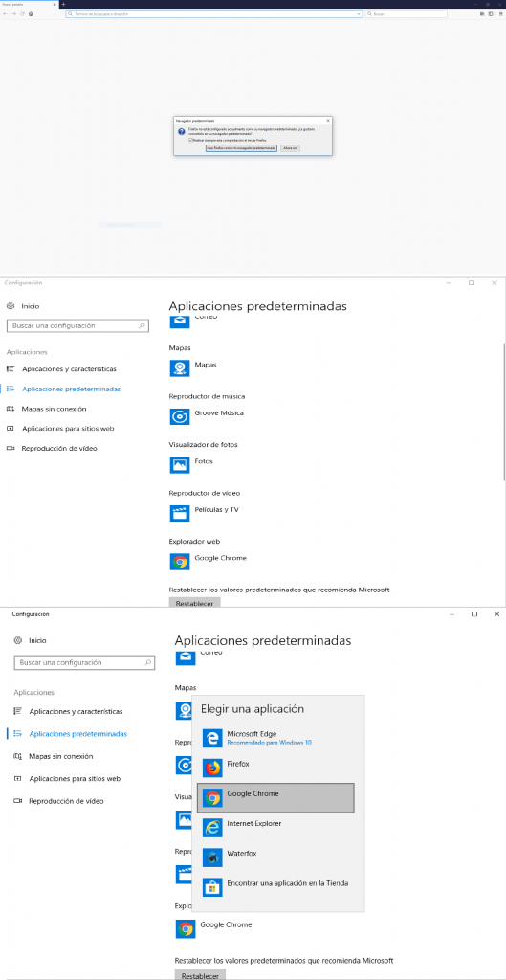Change the Fotos default photo viewer
Viewport: 506px width, 980px height.
191,464
